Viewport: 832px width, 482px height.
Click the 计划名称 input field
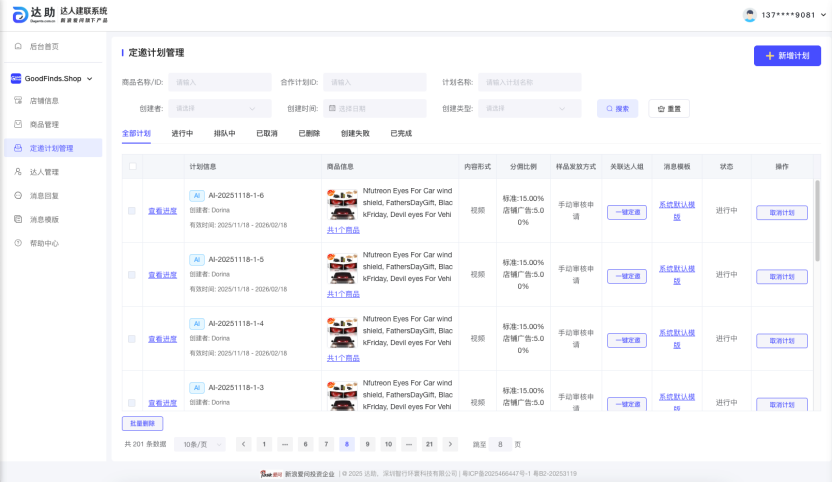tap(529, 82)
